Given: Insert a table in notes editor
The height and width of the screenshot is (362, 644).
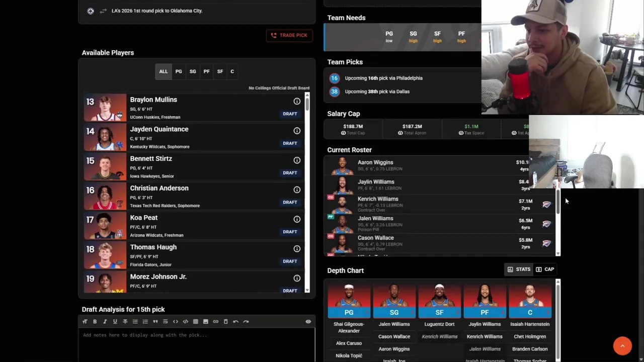Looking at the screenshot, I should pos(195,321).
